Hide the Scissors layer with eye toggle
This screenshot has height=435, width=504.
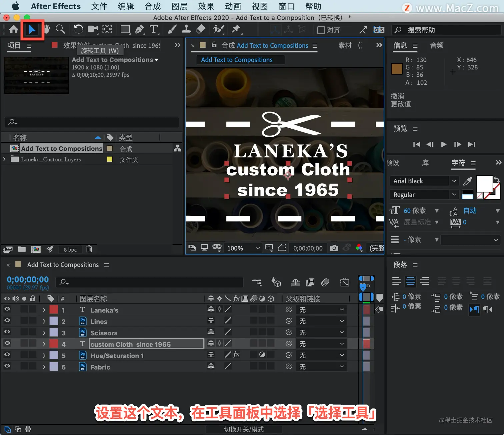[x=7, y=332]
